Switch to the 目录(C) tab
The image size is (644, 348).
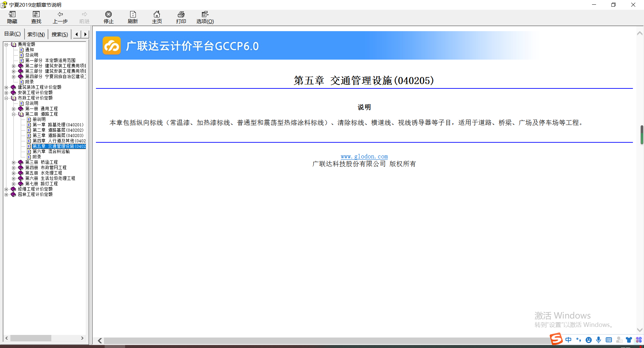click(x=12, y=34)
